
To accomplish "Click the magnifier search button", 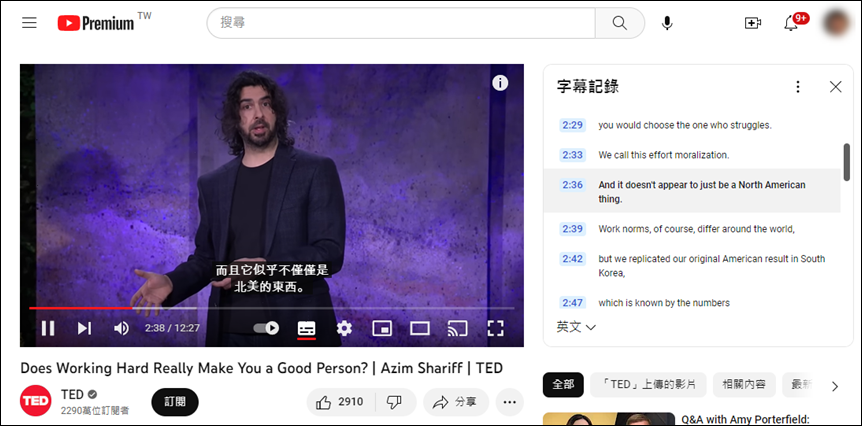I will tap(620, 23).
